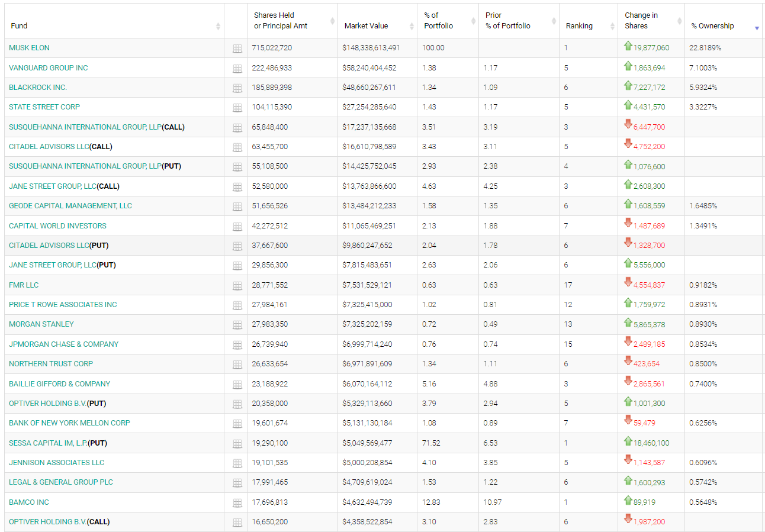This screenshot has width=765, height=532.
Task: Select change in shares value 6,447,700
Action: click(650, 127)
